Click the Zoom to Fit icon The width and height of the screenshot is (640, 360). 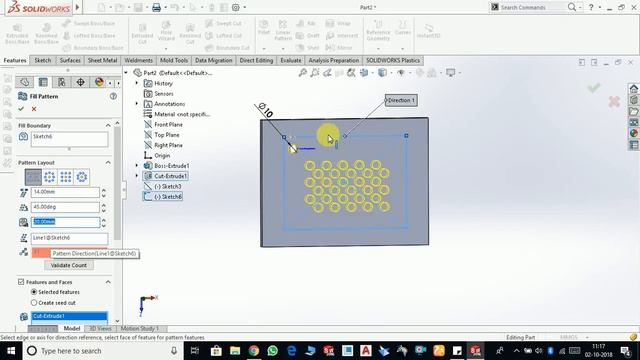point(302,73)
